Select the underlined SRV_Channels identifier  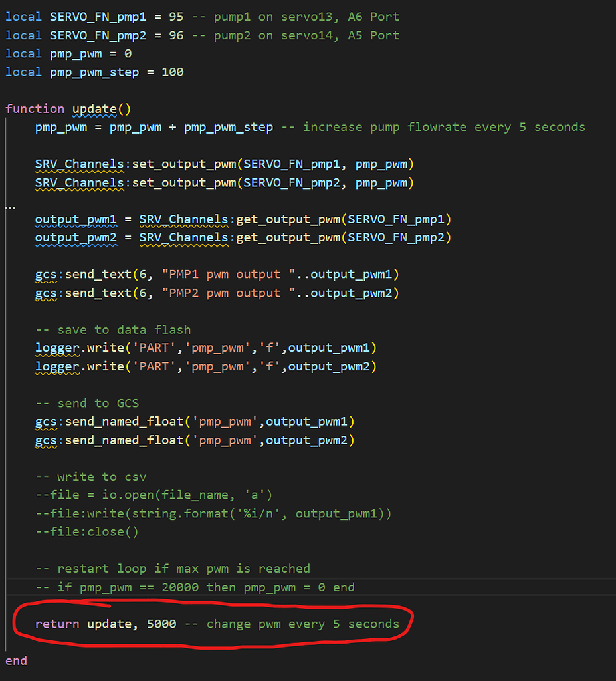coord(80,164)
